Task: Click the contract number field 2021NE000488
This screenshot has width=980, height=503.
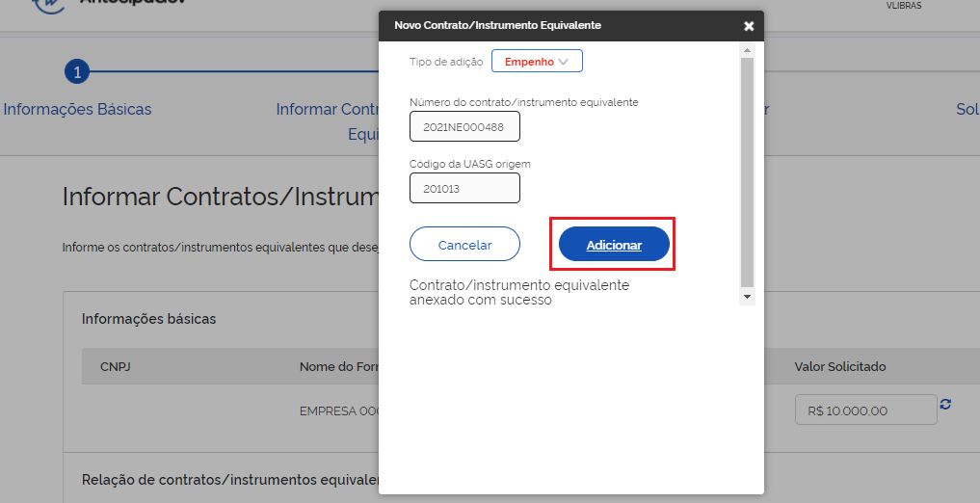Action: pyautogui.click(x=464, y=127)
